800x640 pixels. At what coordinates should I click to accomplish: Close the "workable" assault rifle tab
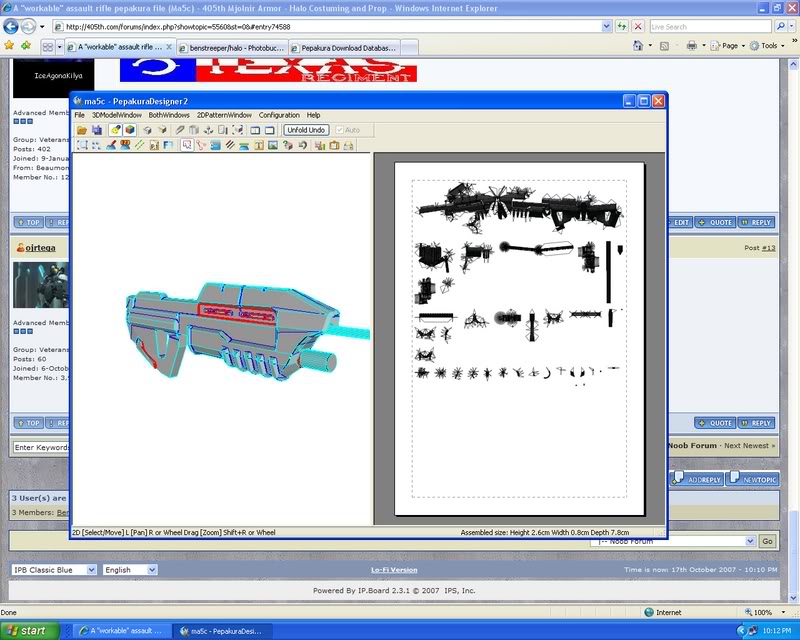coord(169,47)
